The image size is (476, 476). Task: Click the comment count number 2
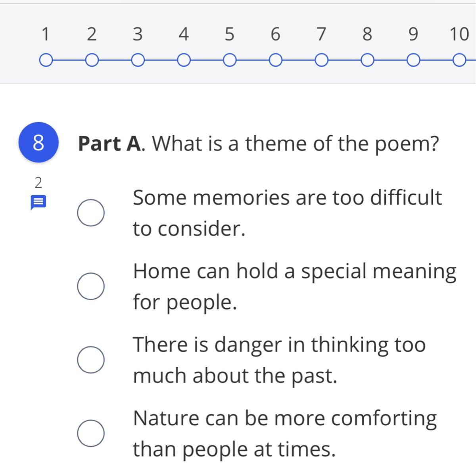tap(38, 183)
